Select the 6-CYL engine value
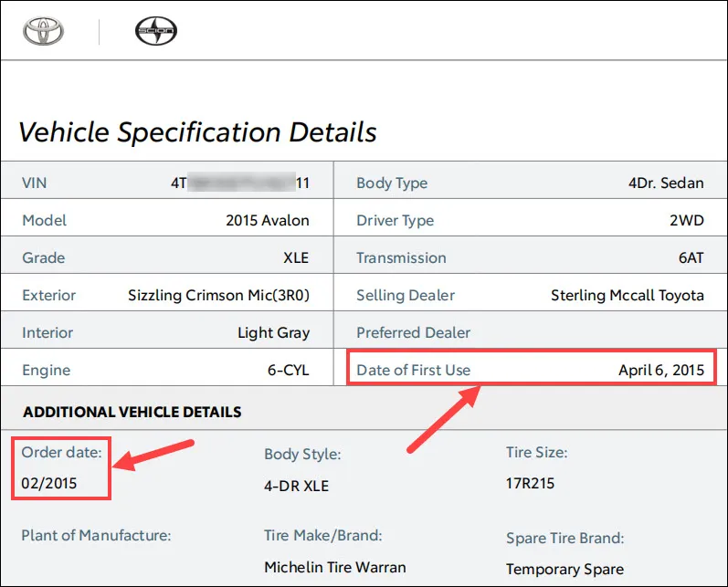Screen dimensions: 728x587 tap(289, 371)
